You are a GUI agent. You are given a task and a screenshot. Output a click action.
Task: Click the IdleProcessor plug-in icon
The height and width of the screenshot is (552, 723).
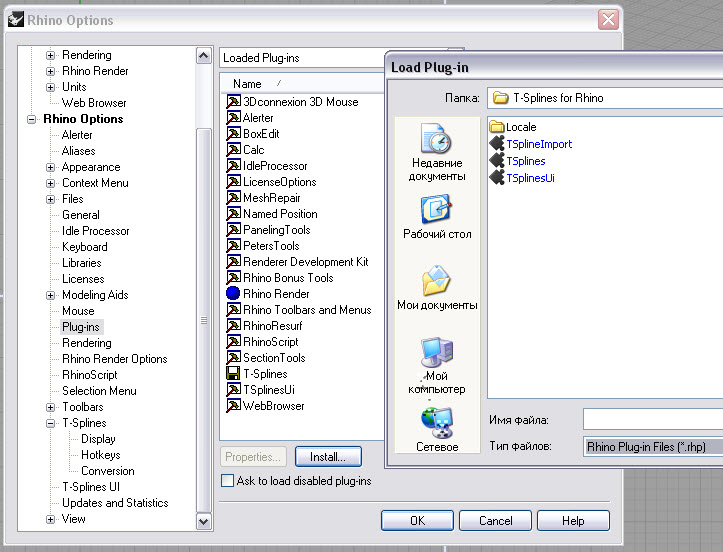click(233, 166)
